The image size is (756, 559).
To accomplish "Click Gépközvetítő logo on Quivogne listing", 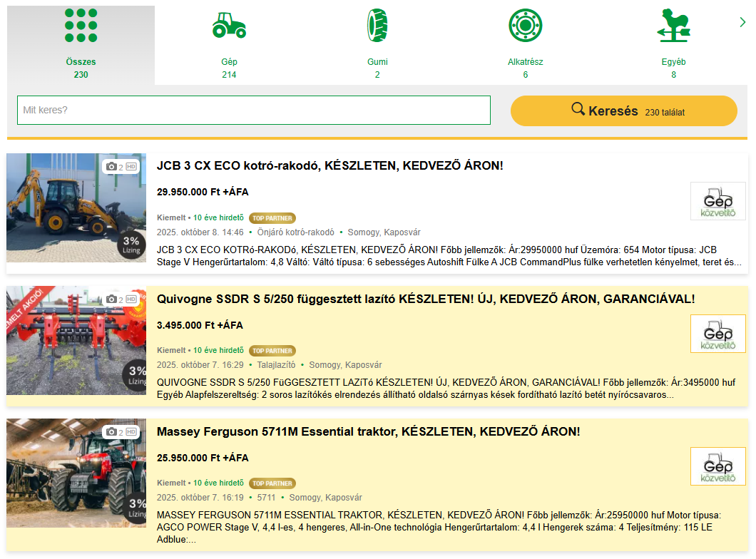I will coord(717,334).
